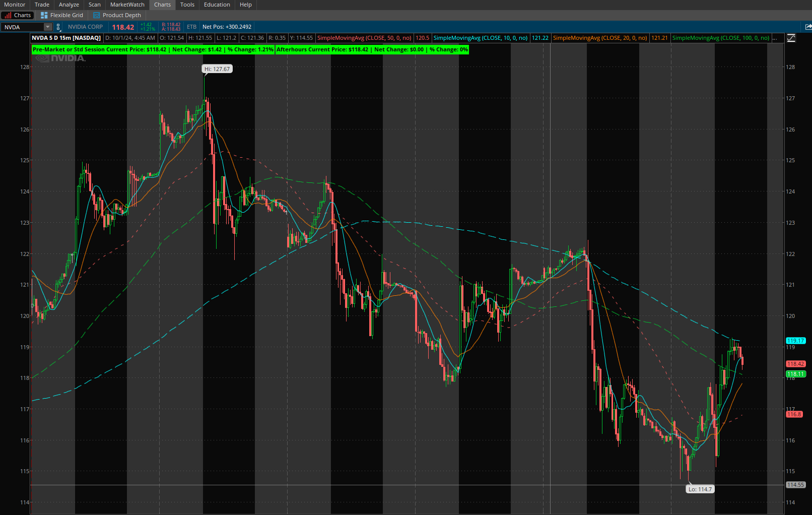
Task: Click the ETB indicator label
Action: point(191,27)
